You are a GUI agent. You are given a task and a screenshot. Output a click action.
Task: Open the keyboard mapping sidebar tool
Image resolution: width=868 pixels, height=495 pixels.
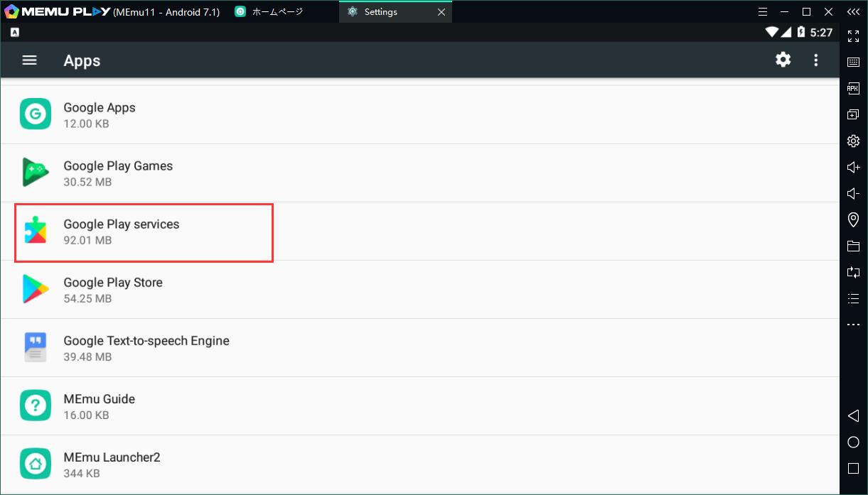pyautogui.click(x=853, y=62)
